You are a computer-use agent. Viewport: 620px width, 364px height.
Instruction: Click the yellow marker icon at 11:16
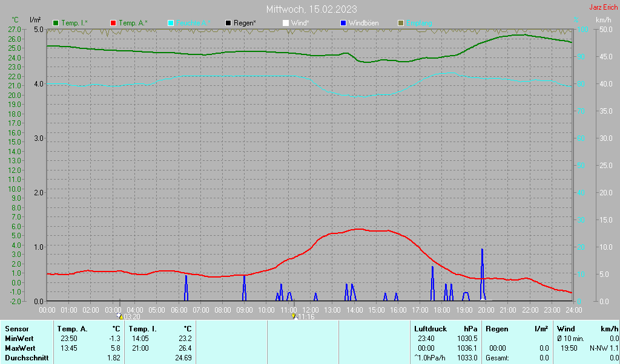click(294, 316)
